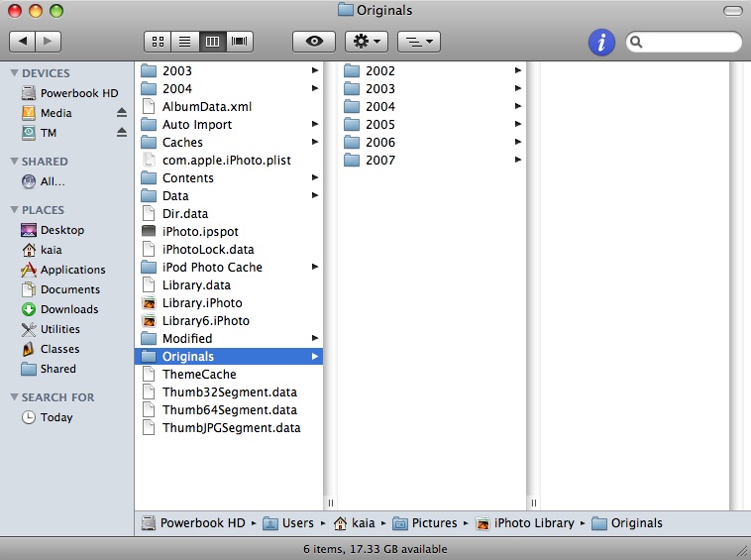Open Applications in the sidebar
Viewport: 751px width, 560px height.
click(x=62, y=270)
